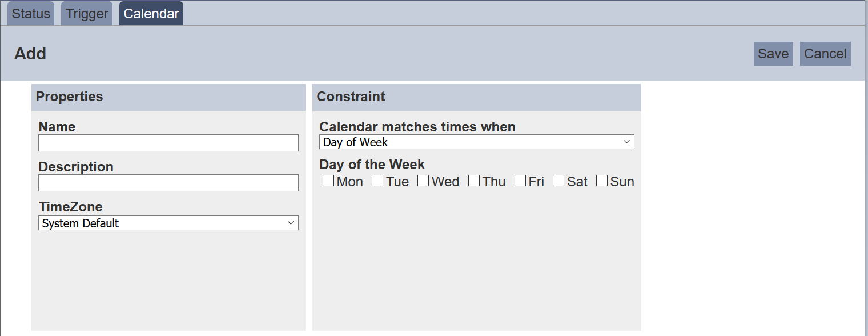868x336 pixels.
Task: Switch to the Status tab
Action: click(31, 14)
